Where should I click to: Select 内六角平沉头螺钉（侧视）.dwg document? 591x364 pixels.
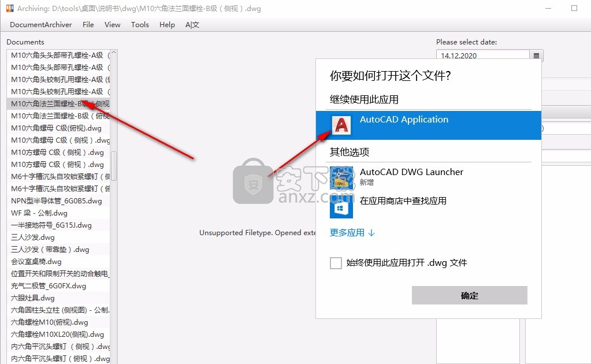(x=58, y=346)
